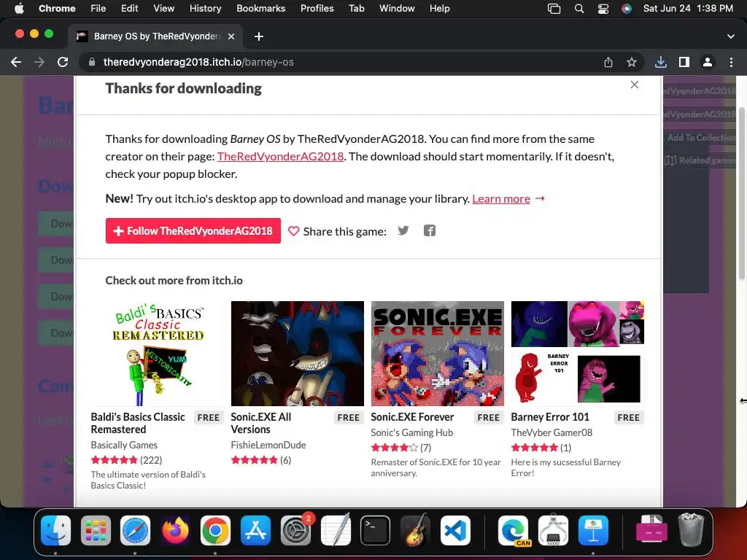747x560 pixels.
Task: Open the FishieLemonDude author link
Action: pyautogui.click(x=268, y=445)
